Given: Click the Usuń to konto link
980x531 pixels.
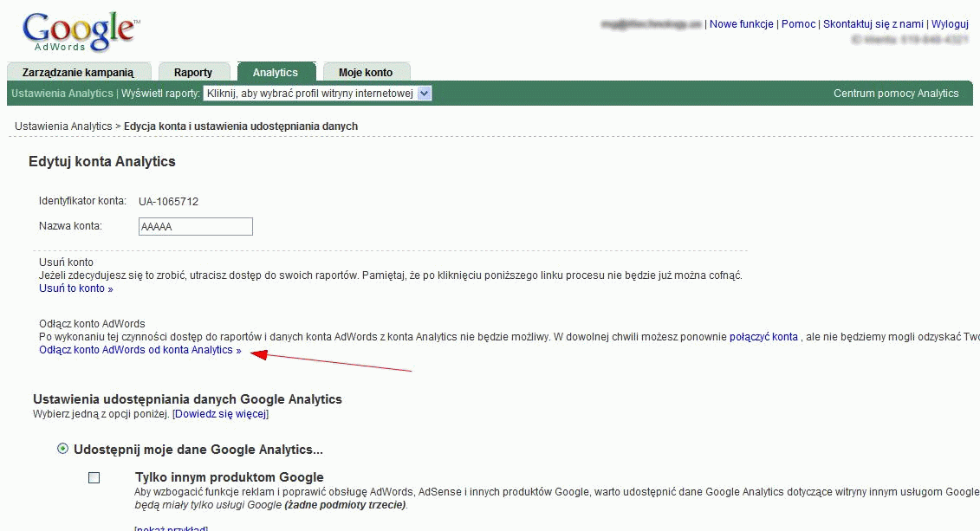Looking at the screenshot, I should tap(76, 288).
